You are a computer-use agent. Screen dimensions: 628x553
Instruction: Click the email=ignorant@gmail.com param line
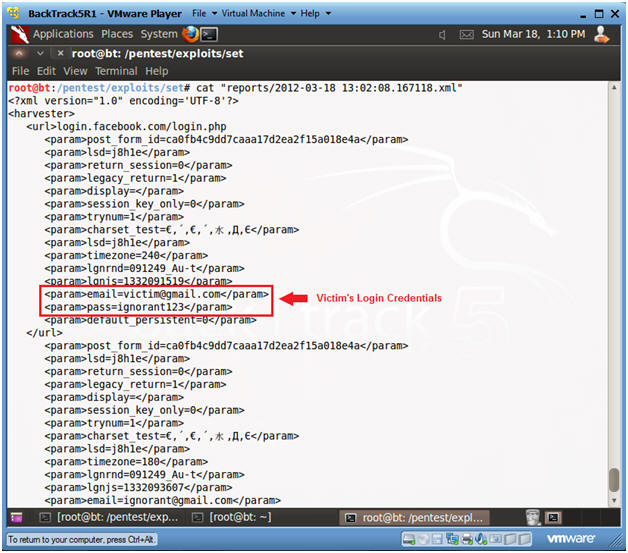[163, 500]
